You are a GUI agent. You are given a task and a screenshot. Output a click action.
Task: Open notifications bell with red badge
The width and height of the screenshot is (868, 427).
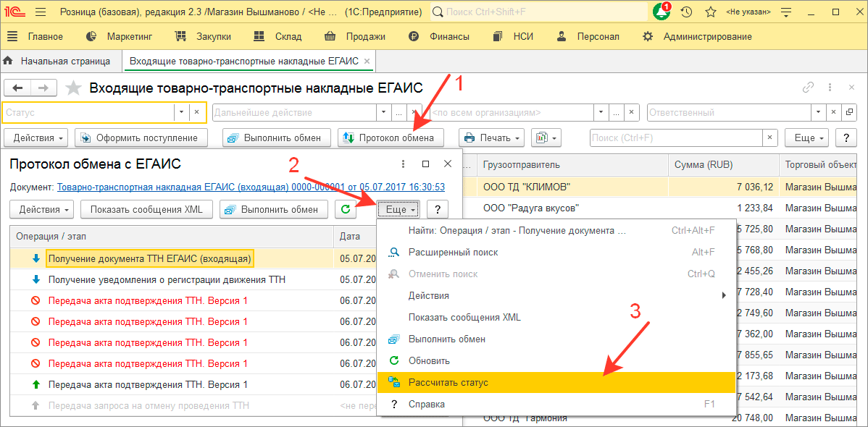tap(662, 11)
